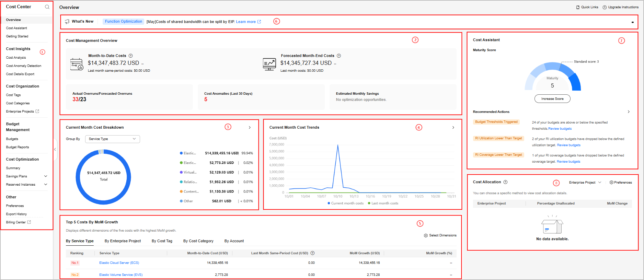
Task: Click the Upgrade Instructions help icon
Action: [x=605, y=7]
